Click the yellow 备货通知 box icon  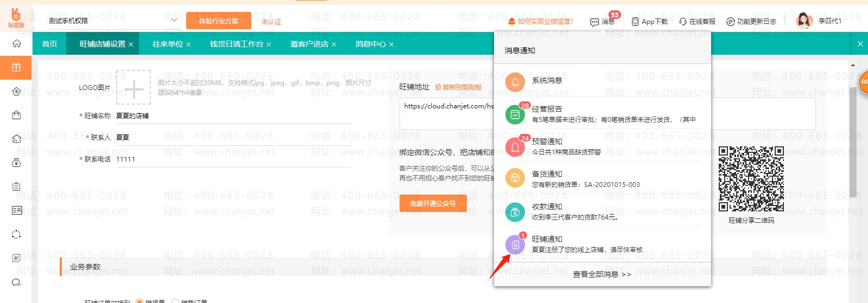click(515, 178)
